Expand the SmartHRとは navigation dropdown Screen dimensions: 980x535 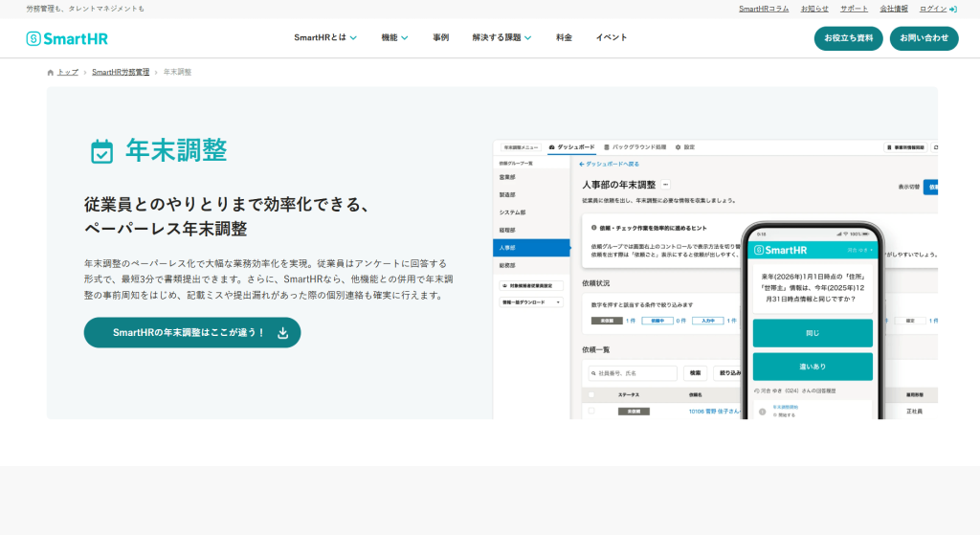pos(325,37)
